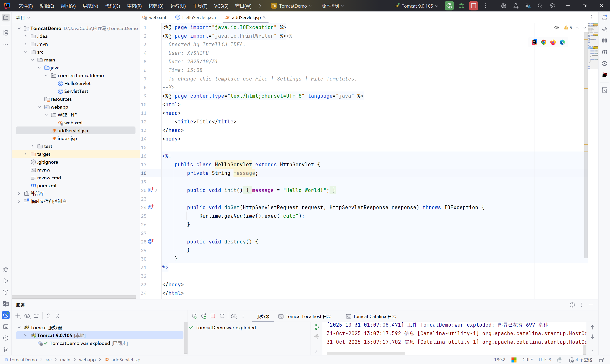Open the Git tool window from the left sidebar
Screen dimensions: 610x364
(x=6, y=349)
